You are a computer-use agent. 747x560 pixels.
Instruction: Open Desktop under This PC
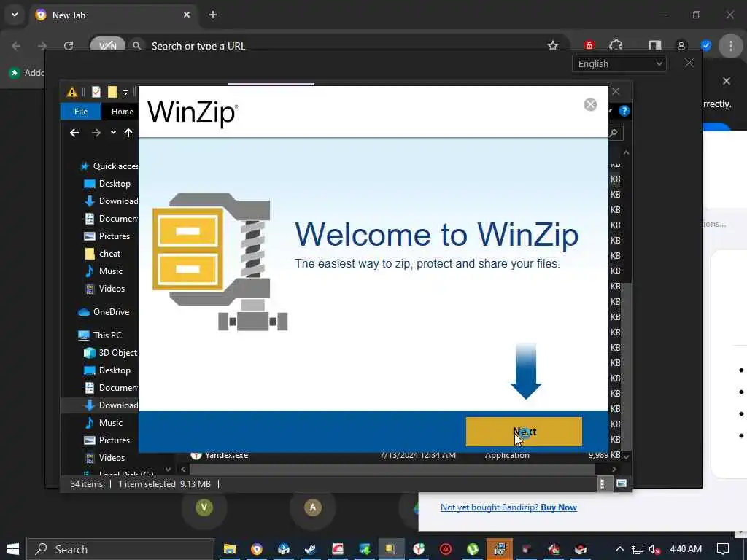(x=107, y=370)
